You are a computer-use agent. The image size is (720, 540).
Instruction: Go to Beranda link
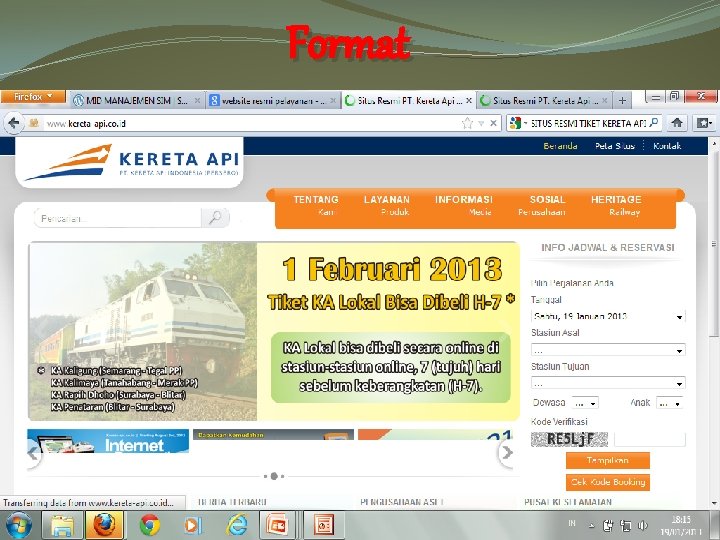pyautogui.click(x=560, y=146)
